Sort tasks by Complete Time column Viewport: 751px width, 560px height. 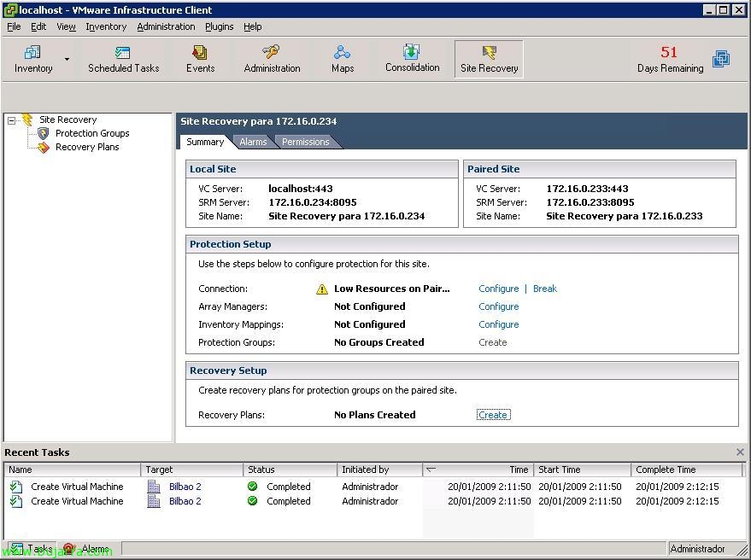[687, 470]
